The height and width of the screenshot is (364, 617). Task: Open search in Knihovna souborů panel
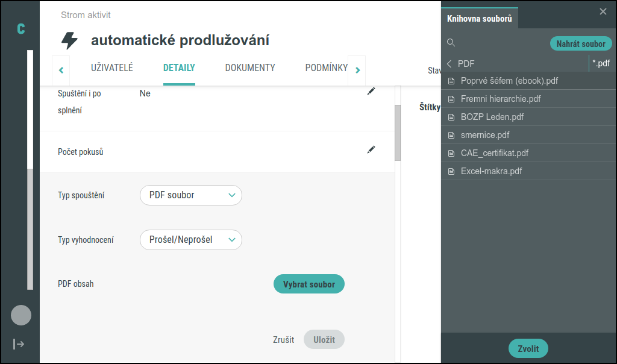coord(451,43)
